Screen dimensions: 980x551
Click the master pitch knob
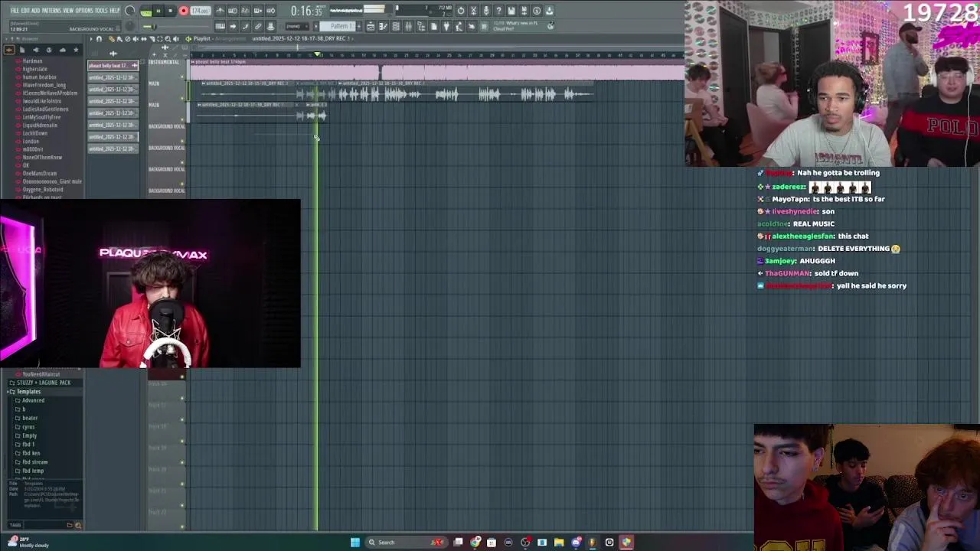click(129, 26)
